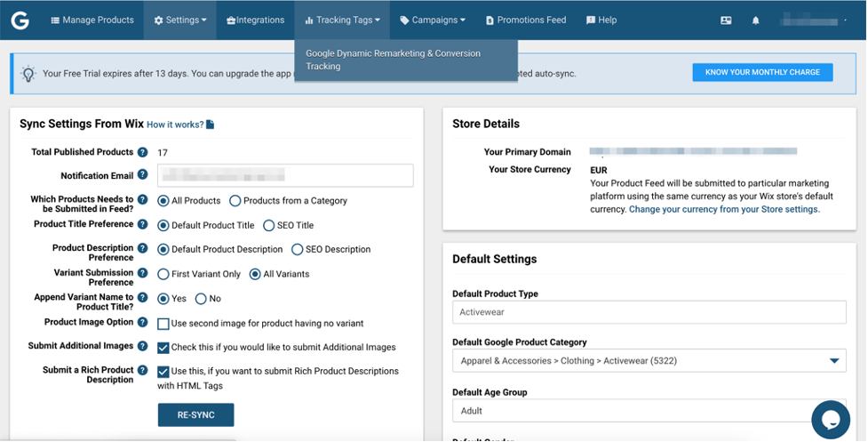Show help for Notification Email

pos(143,174)
